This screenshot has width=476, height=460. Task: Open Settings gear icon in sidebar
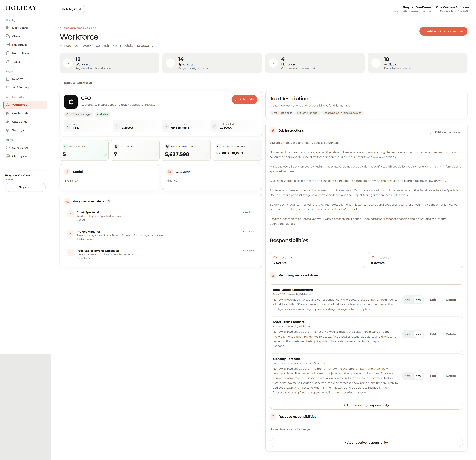click(x=8, y=130)
